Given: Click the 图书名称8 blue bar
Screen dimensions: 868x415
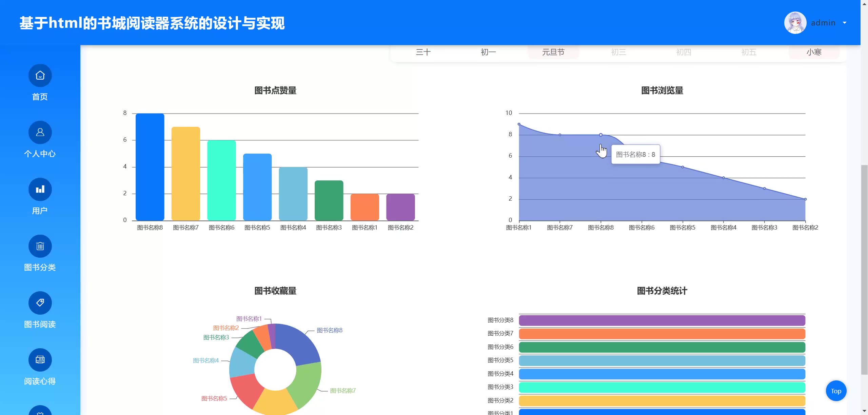Looking at the screenshot, I should 150,167.
